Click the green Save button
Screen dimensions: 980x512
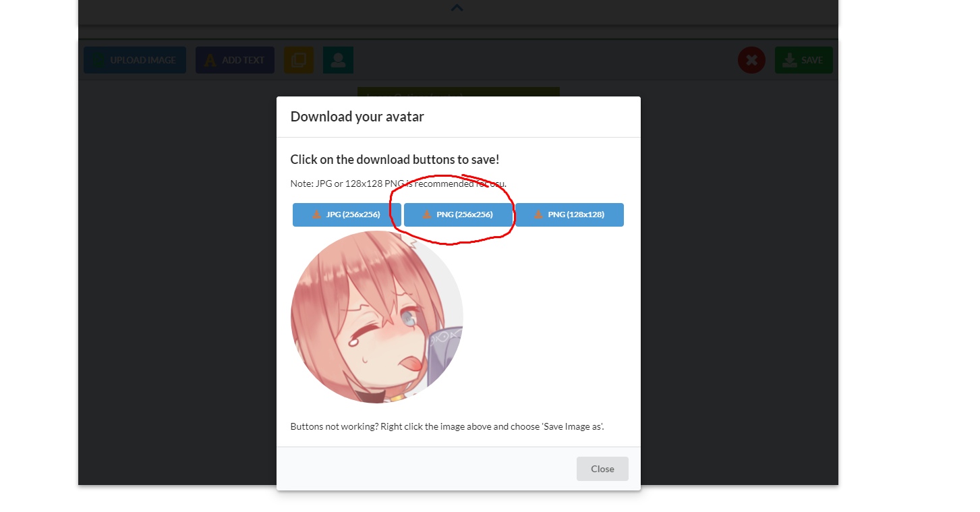tap(804, 60)
